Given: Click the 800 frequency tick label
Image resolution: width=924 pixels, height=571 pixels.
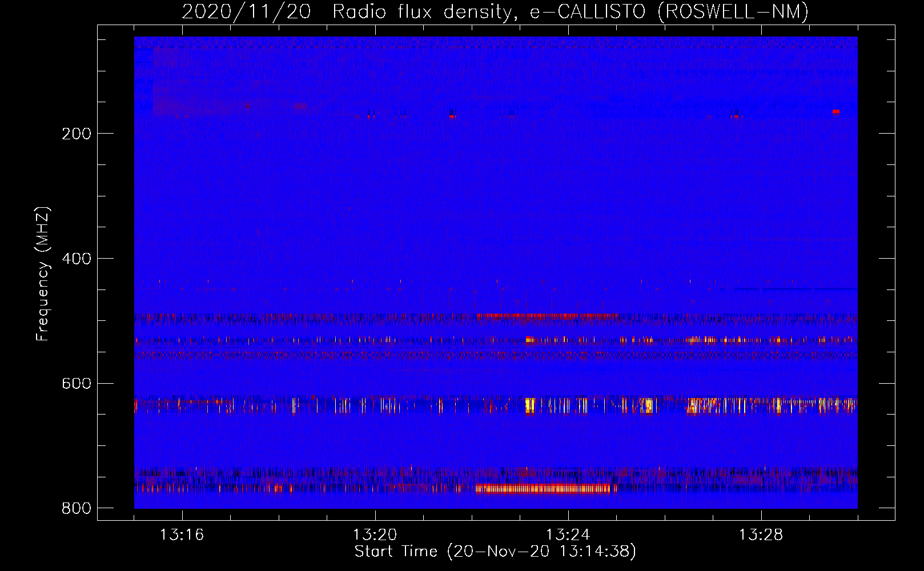Looking at the screenshot, I should click(x=77, y=508).
